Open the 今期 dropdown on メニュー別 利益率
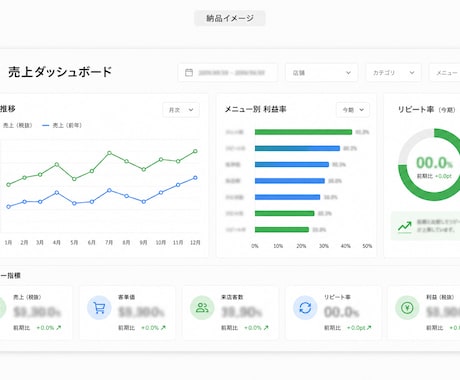This screenshot has width=460, height=380. (353, 110)
